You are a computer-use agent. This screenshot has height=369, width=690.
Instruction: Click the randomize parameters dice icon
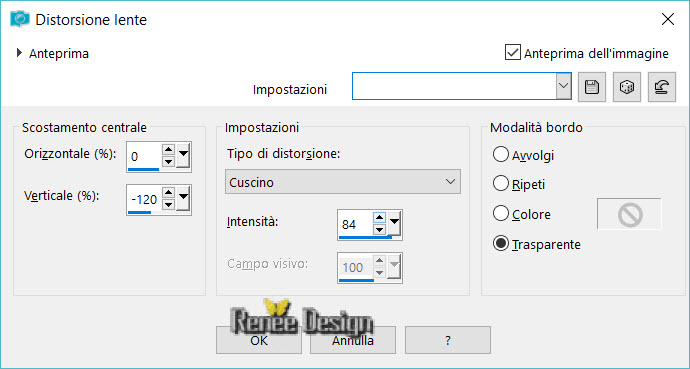point(627,87)
